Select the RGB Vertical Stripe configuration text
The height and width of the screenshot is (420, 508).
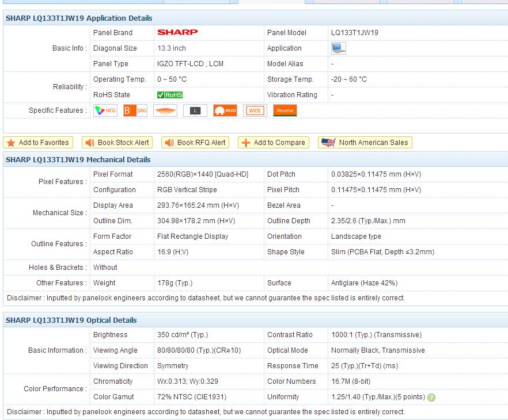point(187,190)
